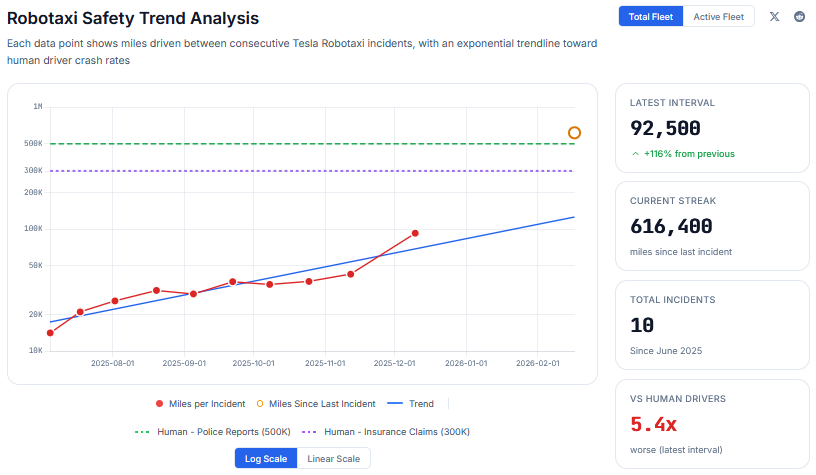This screenshot has width=816, height=475.
Task: Switch chart to Linear Scale
Action: [334, 458]
